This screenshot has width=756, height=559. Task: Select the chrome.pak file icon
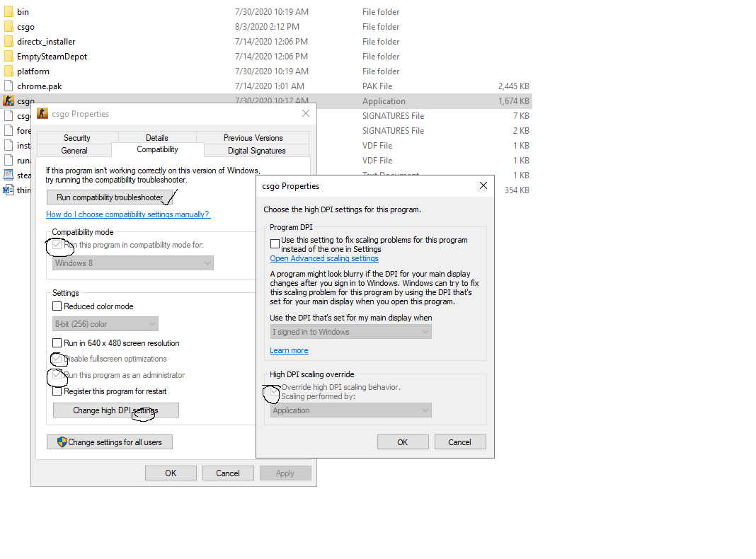(x=8, y=86)
